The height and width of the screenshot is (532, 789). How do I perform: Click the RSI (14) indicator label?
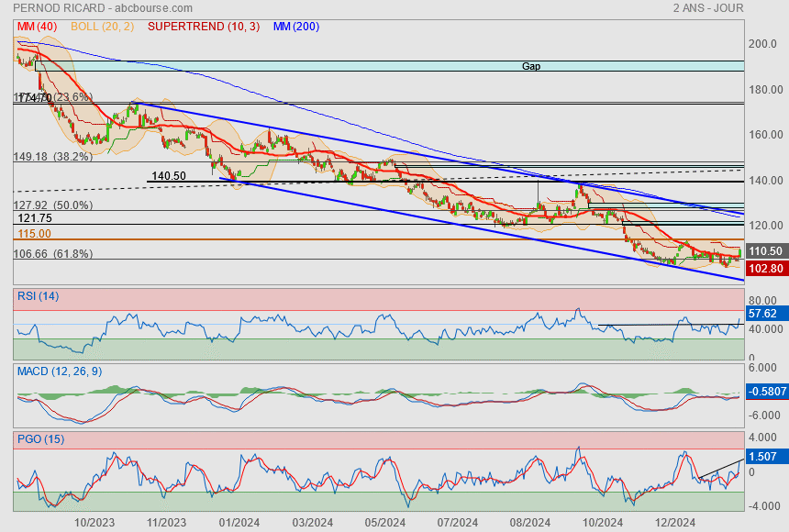tap(39, 296)
